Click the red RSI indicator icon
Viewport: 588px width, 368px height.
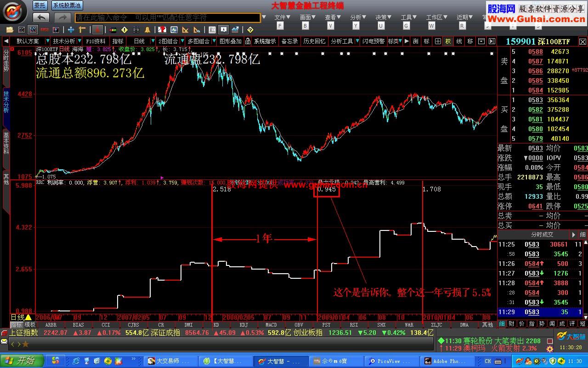45,30
